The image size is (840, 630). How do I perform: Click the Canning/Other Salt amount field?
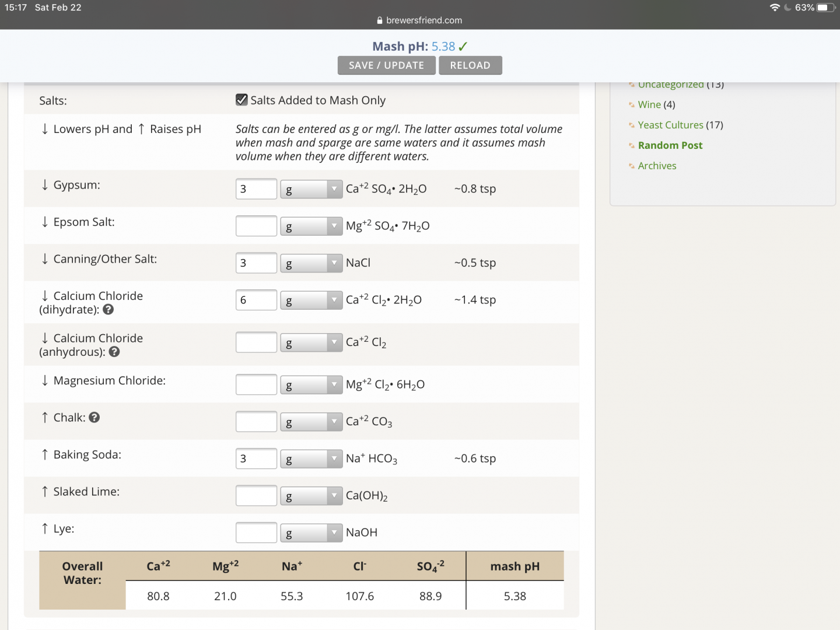(x=256, y=263)
